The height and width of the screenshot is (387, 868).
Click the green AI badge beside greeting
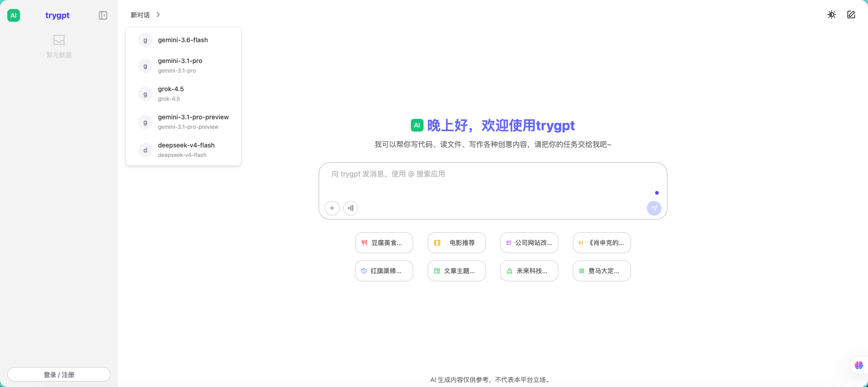417,125
